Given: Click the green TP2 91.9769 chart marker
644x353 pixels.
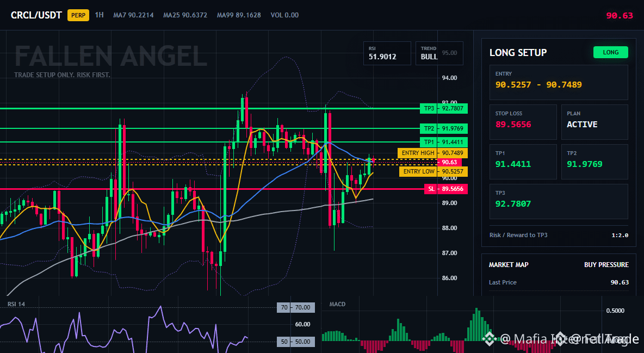Looking at the screenshot, I should (x=444, y=128).
